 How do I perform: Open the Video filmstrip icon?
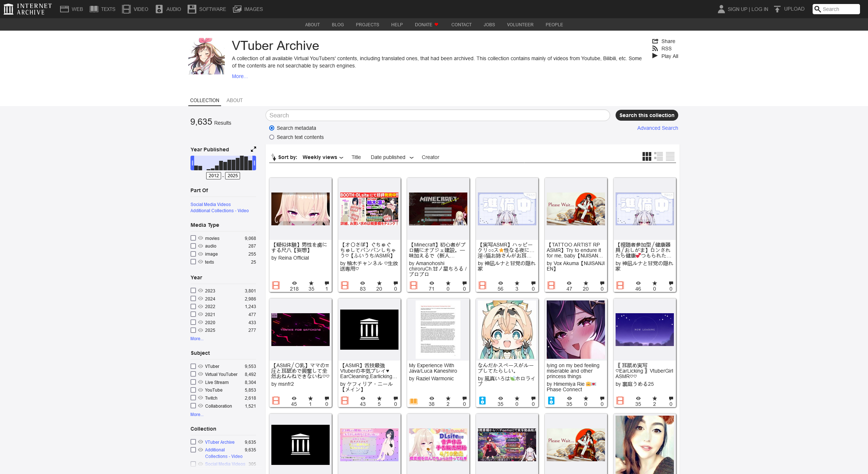pyautogui.click(x=126, y=9)
